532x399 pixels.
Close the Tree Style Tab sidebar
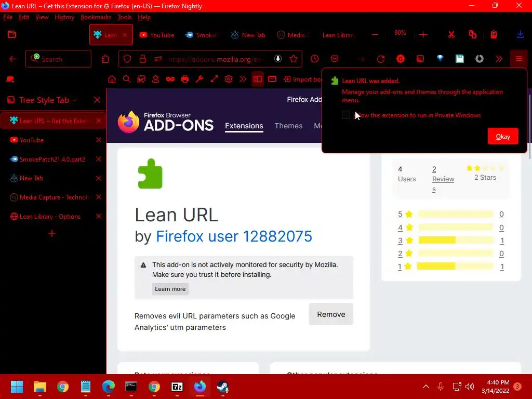[x=97, y=100]
